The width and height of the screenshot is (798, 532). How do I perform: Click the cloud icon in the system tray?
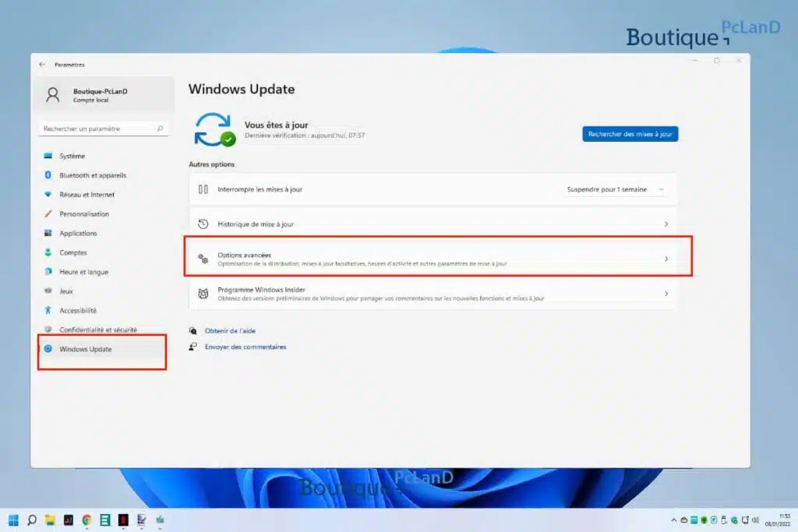tap(684, 520)
